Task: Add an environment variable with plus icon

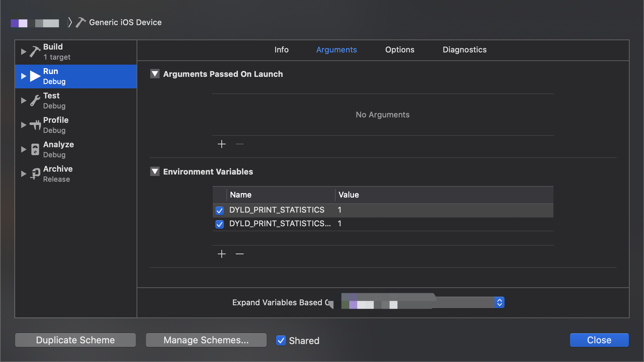Action: click(222, 254)
